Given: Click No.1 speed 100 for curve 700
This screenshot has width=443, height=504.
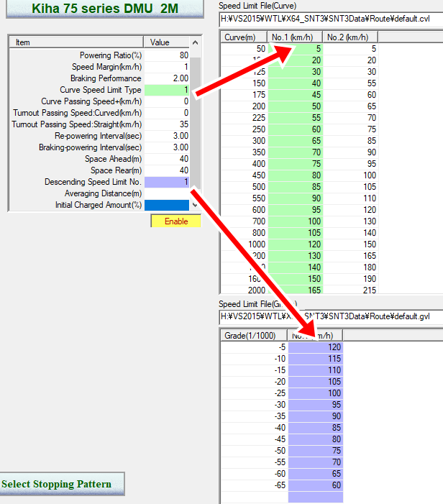Looking at the screenshot, I should pyautogui.click(x=295, y=221).
